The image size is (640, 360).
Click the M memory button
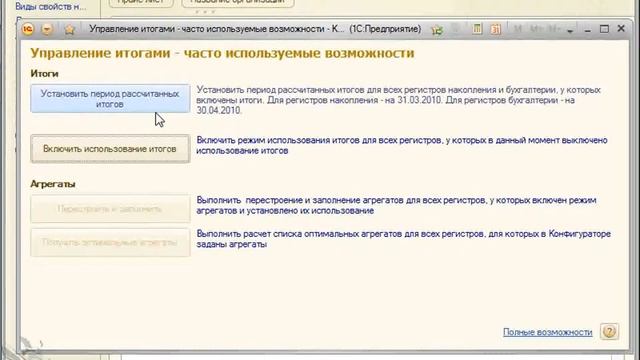[x=518, y=29]
